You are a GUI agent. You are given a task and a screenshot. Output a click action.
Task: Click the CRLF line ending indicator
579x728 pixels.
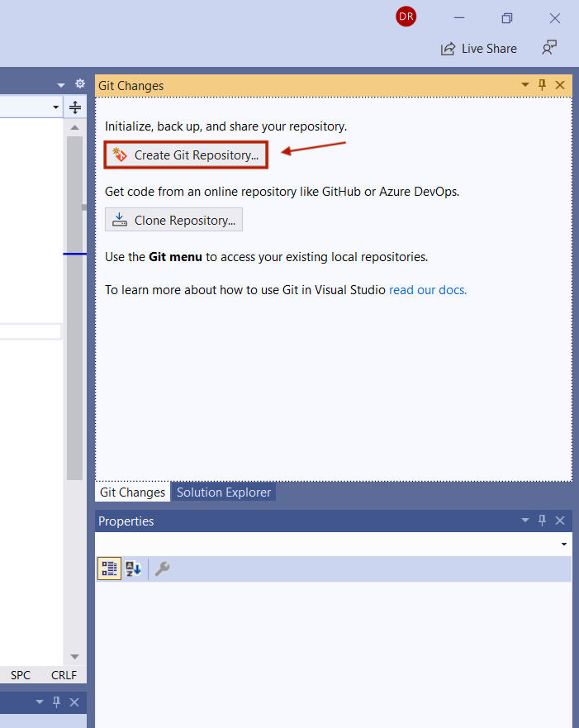pyautogui.click(x=64, y=675)
